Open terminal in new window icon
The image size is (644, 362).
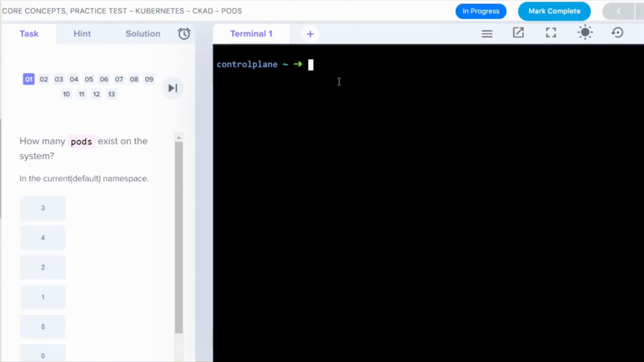[x=518, y=33]
